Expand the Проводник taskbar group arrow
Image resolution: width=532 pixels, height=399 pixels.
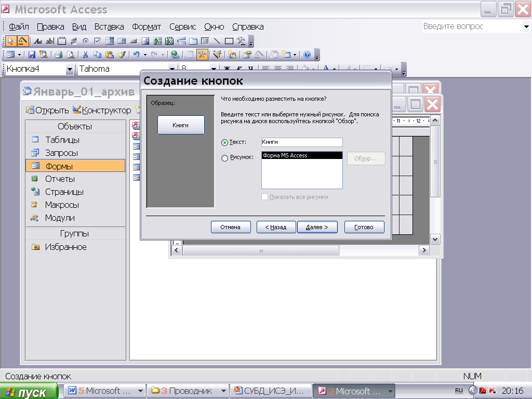click(223, 391)
